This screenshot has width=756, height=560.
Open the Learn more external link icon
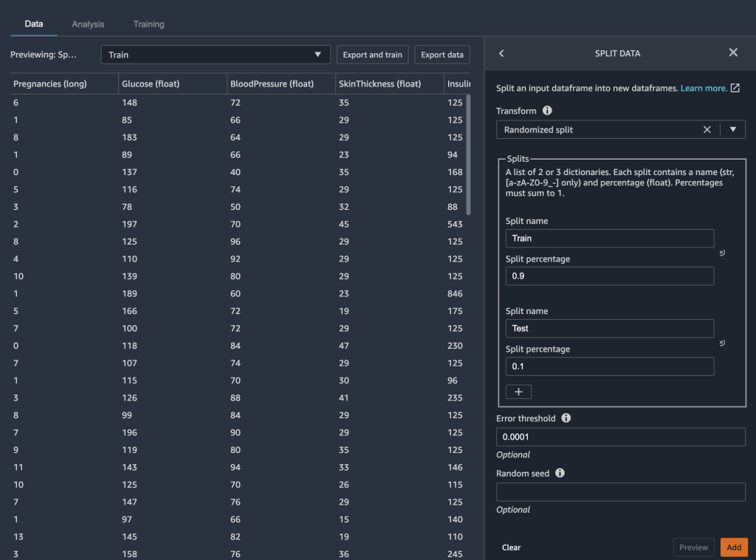pyautogui.click(x=735, y=88)
